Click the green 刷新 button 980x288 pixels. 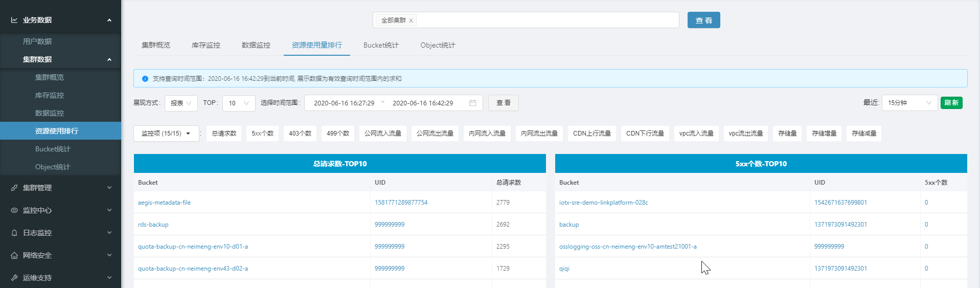pyautogui.click(x=951, y=103)
